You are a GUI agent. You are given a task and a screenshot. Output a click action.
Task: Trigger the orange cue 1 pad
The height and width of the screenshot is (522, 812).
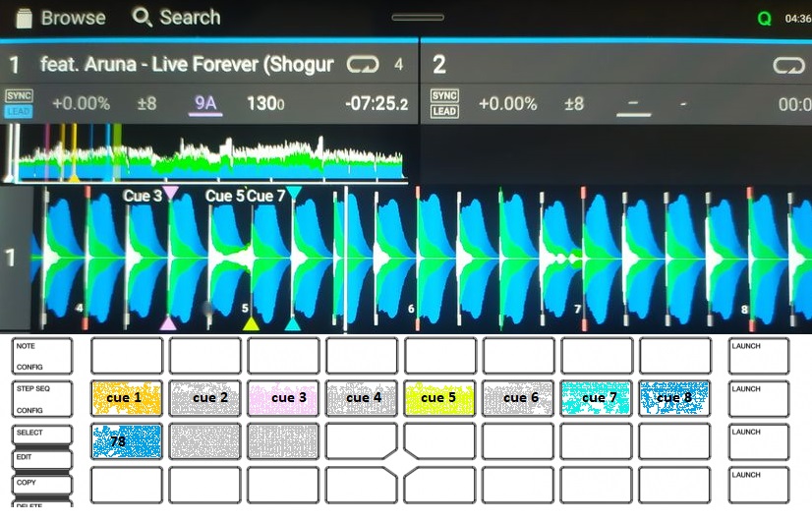[x=126, y=397]
